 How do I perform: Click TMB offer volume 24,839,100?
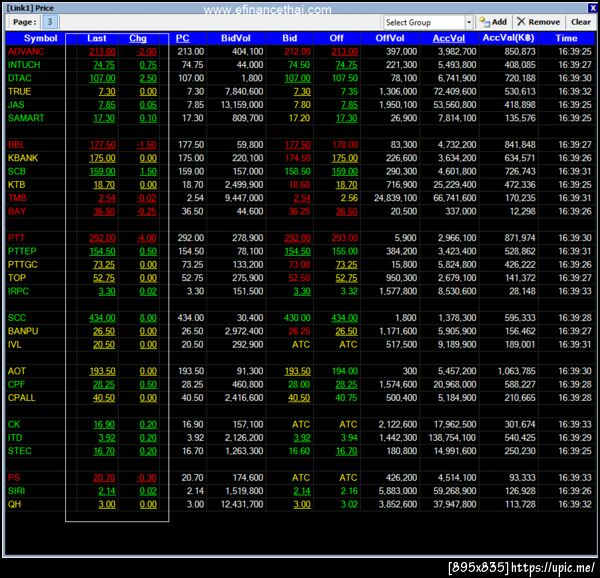click(395, 198)
